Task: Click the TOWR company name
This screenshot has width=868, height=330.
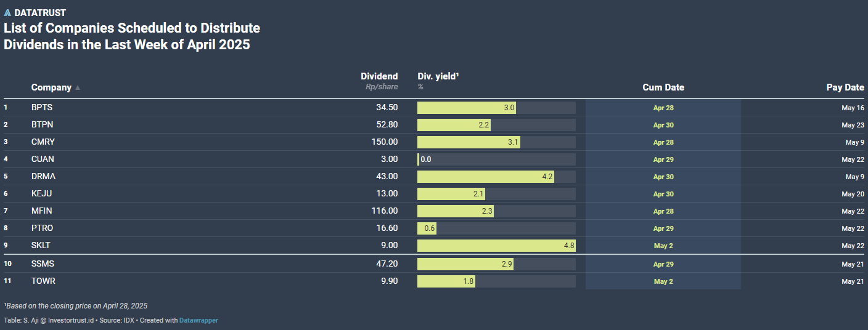Action: [x=44, y=281]
